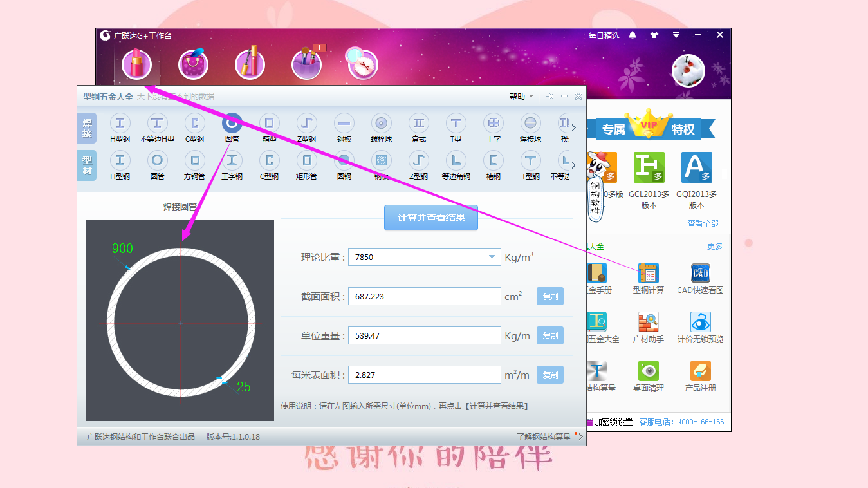The height and width of the screenshot is (488, 868).
Task: Open user avatar in workbench header
Action: (x=688, y=70)
